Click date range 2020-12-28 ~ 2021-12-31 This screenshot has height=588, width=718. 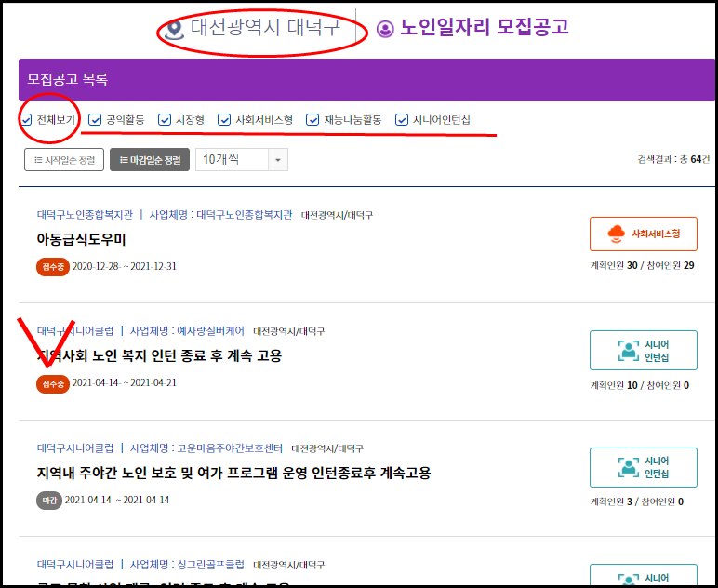tap(125, 266)
